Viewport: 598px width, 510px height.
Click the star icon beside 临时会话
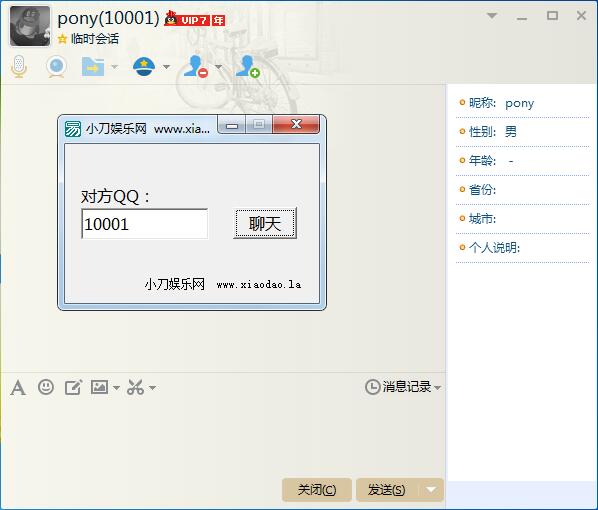pyautogui.click(x=62, y=39)
